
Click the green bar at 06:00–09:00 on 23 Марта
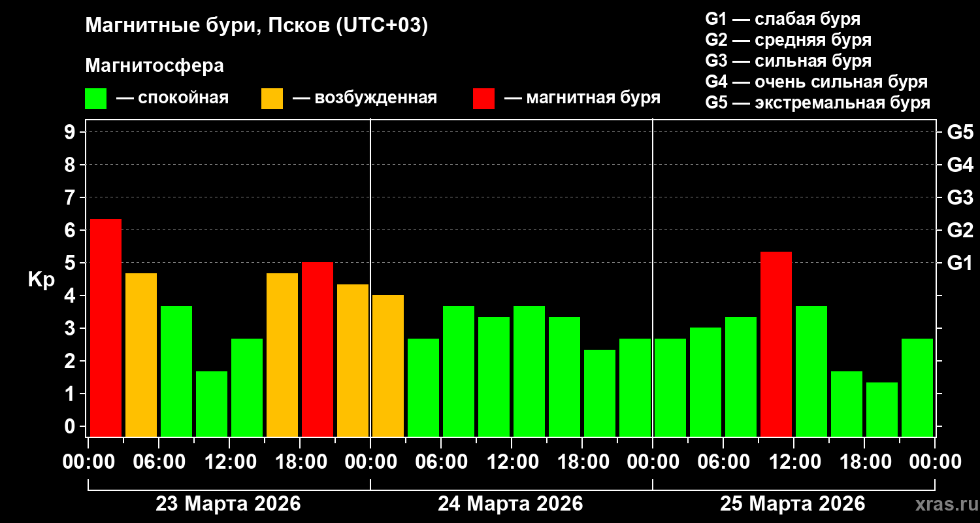[176, 371]
